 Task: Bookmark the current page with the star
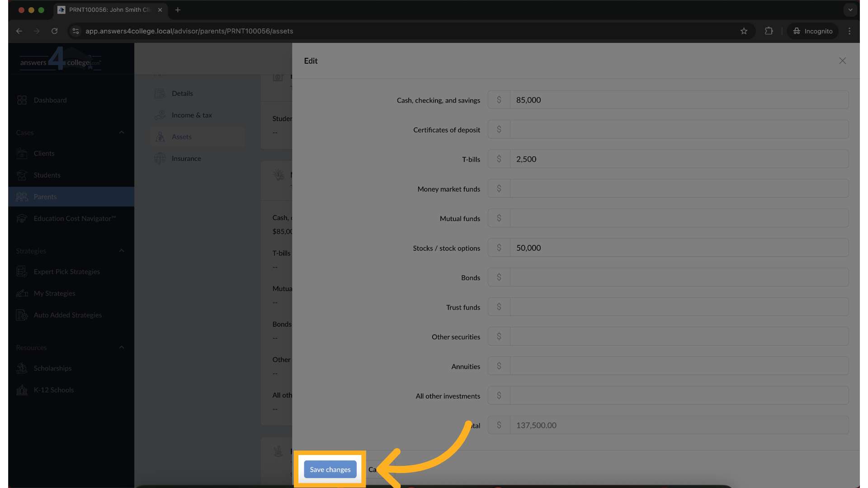pos(744,31)
